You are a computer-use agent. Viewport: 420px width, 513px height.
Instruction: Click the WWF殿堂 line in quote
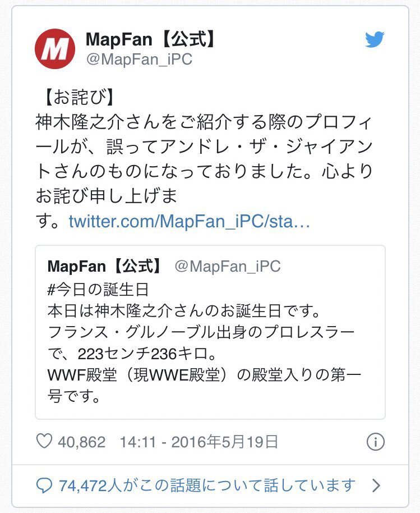pos(204,375)
